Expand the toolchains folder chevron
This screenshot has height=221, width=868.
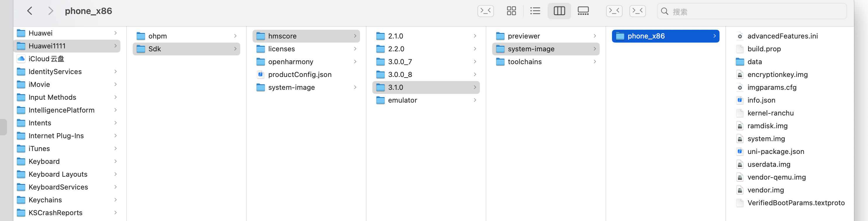595,62
